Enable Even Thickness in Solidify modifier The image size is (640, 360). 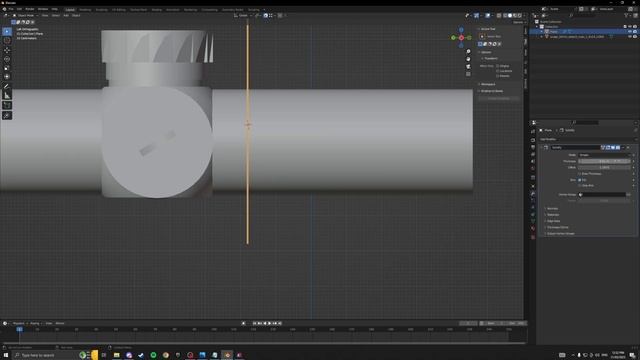click(x=579, y=173)
